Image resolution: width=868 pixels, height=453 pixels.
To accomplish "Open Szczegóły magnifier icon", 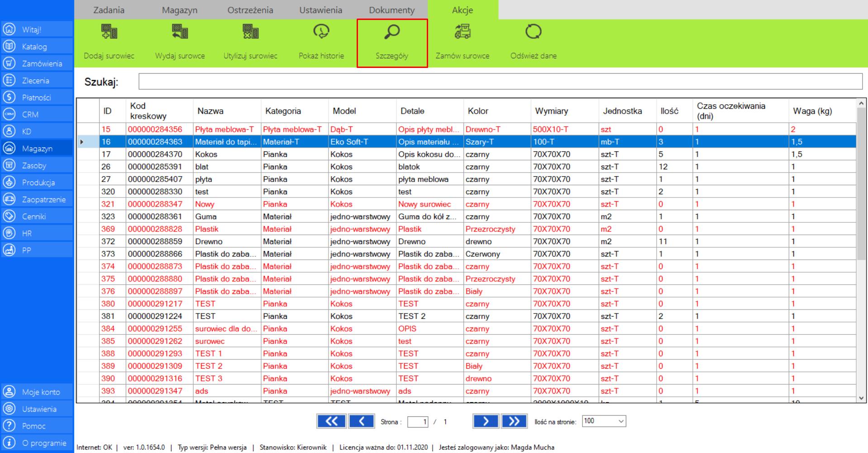I will (392, 31).
